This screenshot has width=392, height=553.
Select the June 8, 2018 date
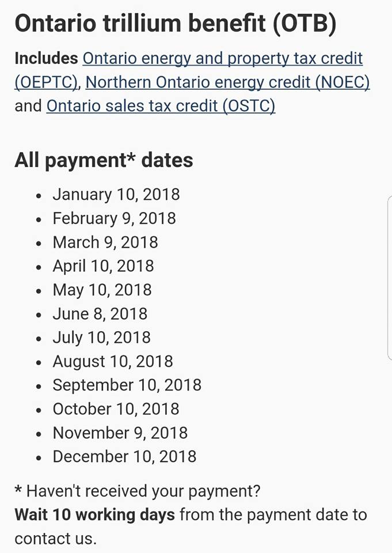pyautogui.click(x=100, y=314)
